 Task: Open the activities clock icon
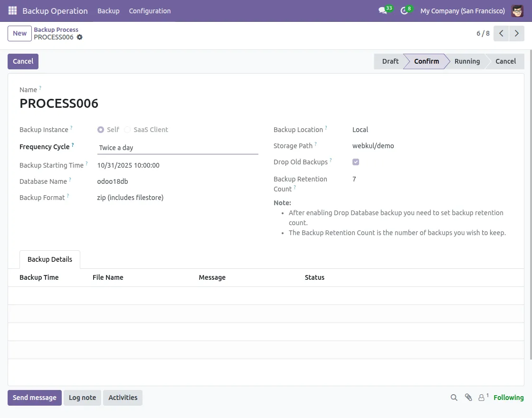pyautogui.click(x=404, y=10)
